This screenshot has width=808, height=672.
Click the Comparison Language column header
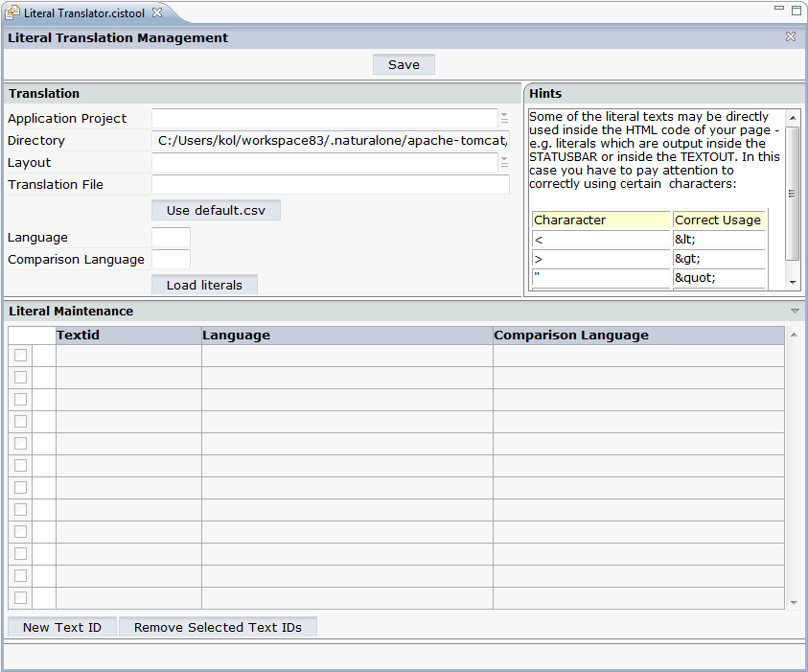(637, 336)
